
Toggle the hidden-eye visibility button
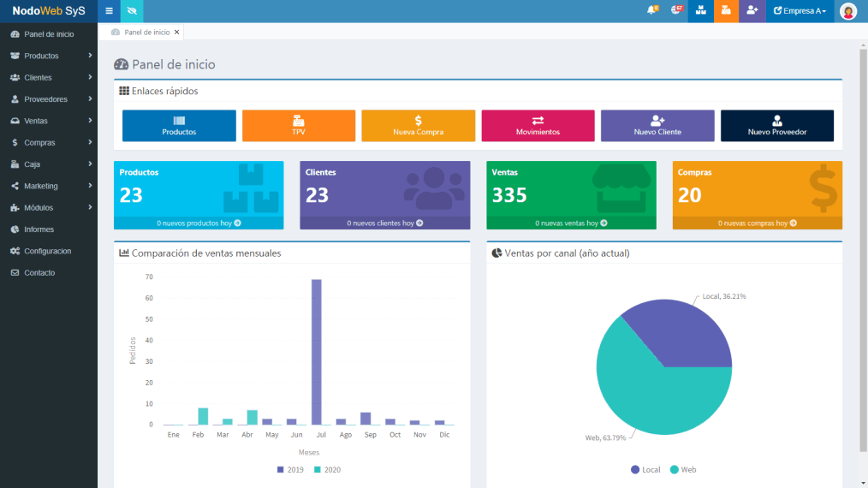132,11
